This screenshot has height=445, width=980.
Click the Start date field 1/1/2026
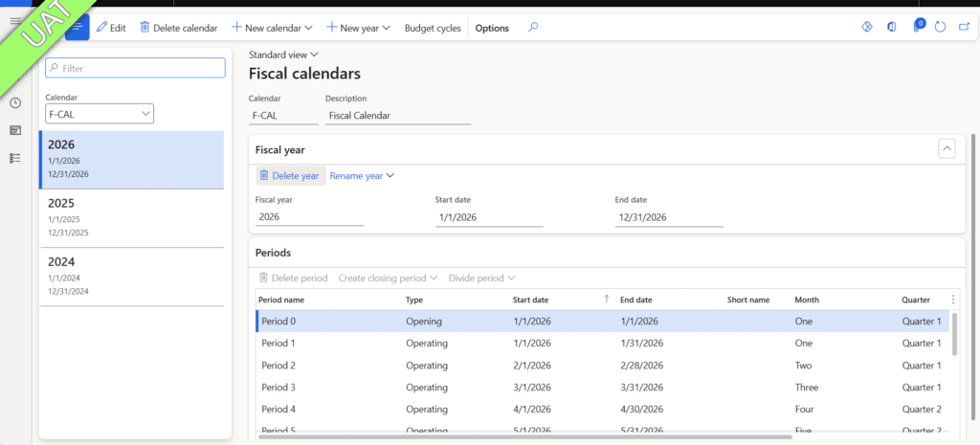[x=489, y=217]
